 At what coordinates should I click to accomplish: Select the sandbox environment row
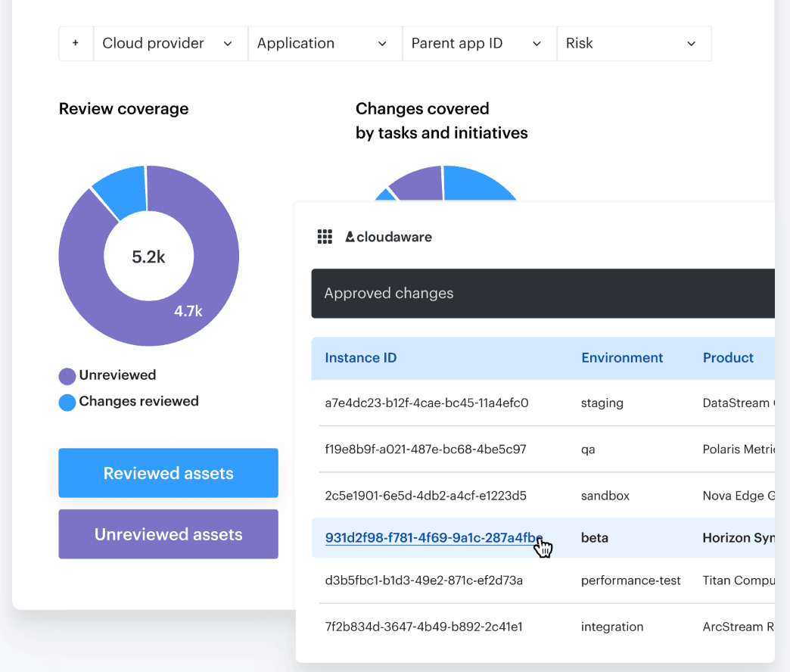[605, 496]
